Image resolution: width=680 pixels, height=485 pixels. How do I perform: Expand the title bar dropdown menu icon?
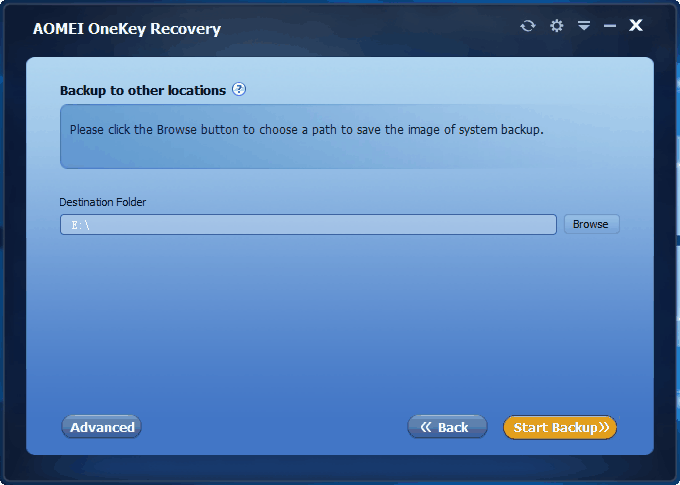[x=584, y=26]
